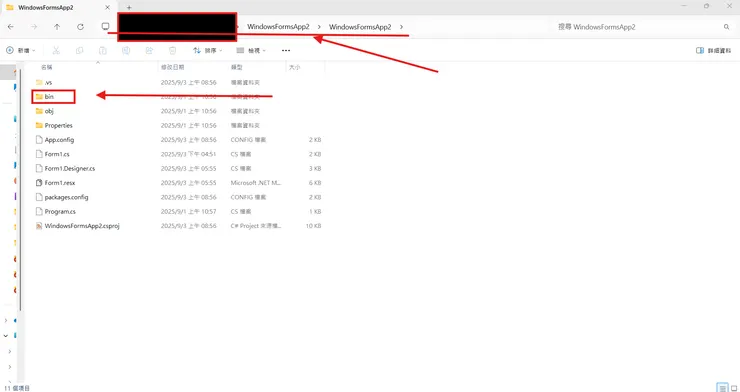Select the Form1.Designer.cs file
This screenshot has height=392, width=740.
70,168
